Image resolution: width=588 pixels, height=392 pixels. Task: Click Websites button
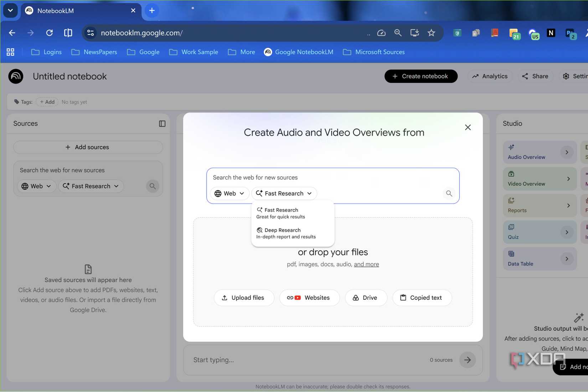pos(309,298)
